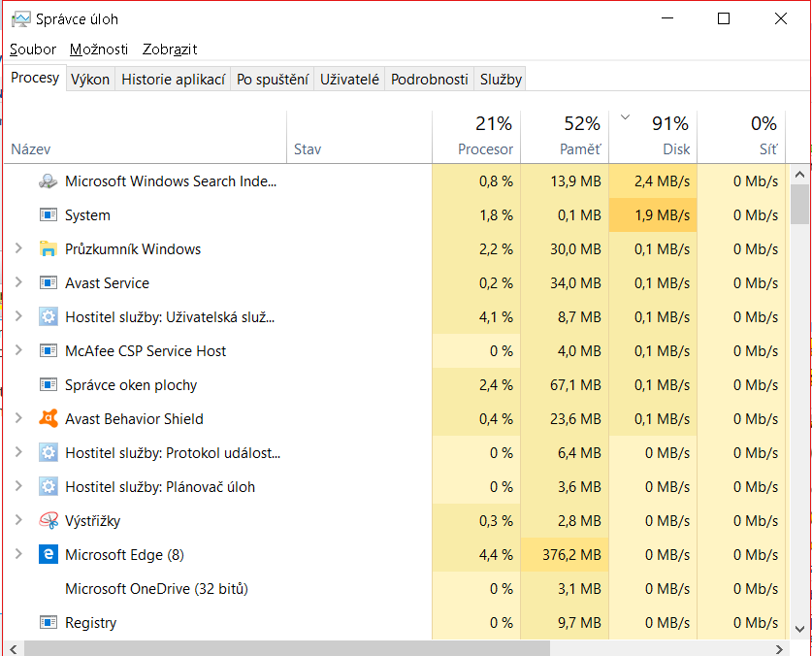
Task: Click the McAfee CSP Service Host icon
Action: click(x=49, y=351)
